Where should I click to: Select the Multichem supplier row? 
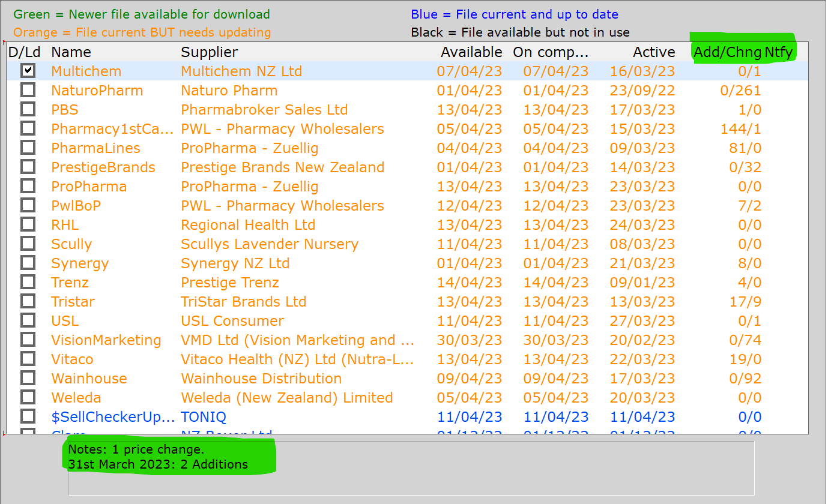click(240, 70)
